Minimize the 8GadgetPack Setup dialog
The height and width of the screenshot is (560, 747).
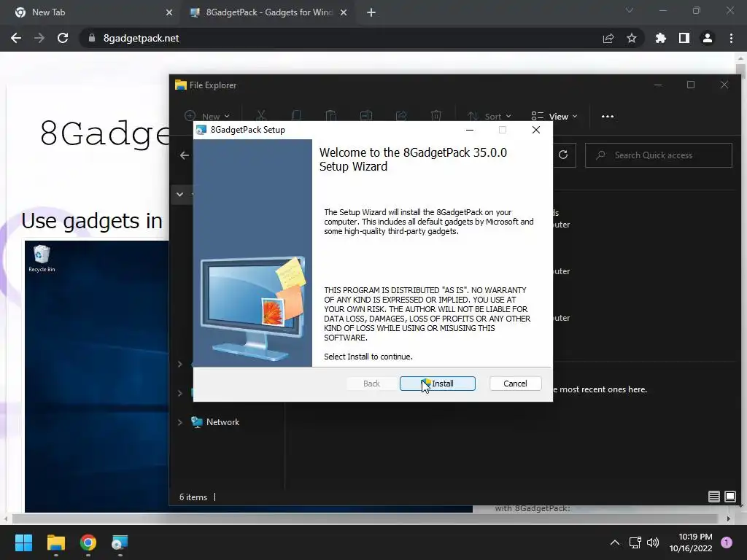[x=470, y=130]
